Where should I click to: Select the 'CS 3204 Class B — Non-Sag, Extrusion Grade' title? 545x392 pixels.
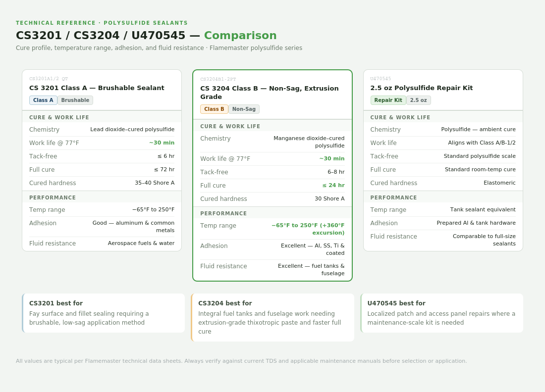pos(270,93)
